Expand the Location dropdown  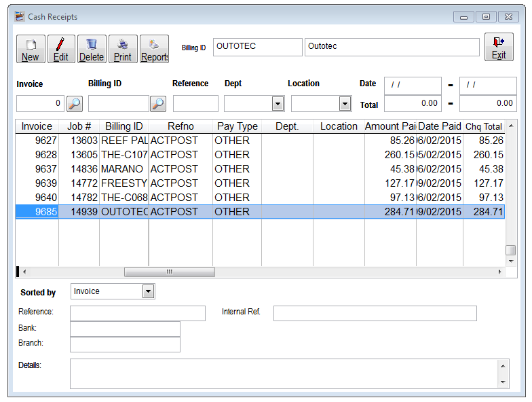point(345,104)
